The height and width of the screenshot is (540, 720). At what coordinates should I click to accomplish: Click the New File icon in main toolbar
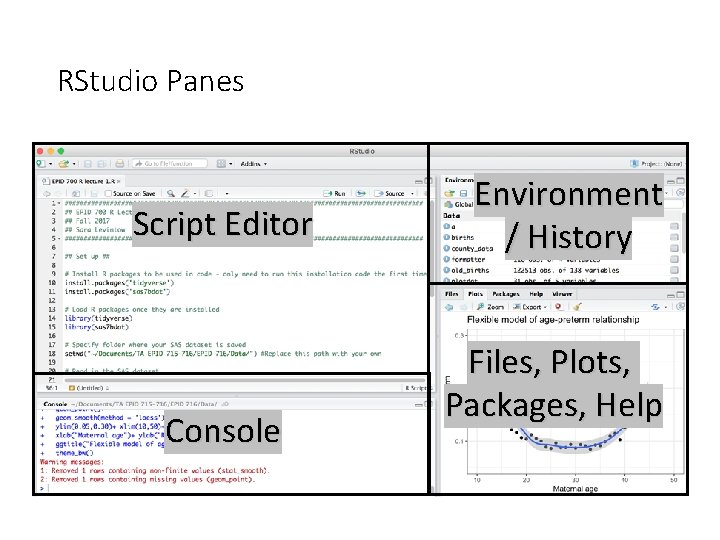41,164
